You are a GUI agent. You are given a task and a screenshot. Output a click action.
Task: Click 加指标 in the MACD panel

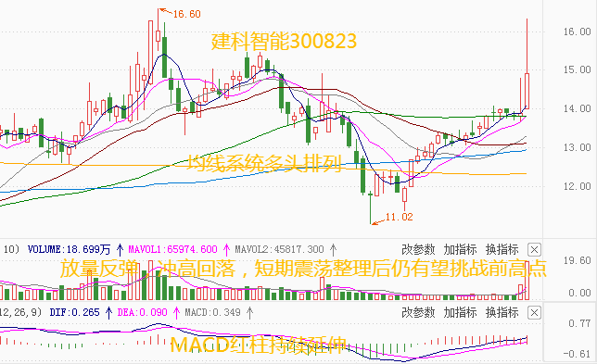(460, 313)
